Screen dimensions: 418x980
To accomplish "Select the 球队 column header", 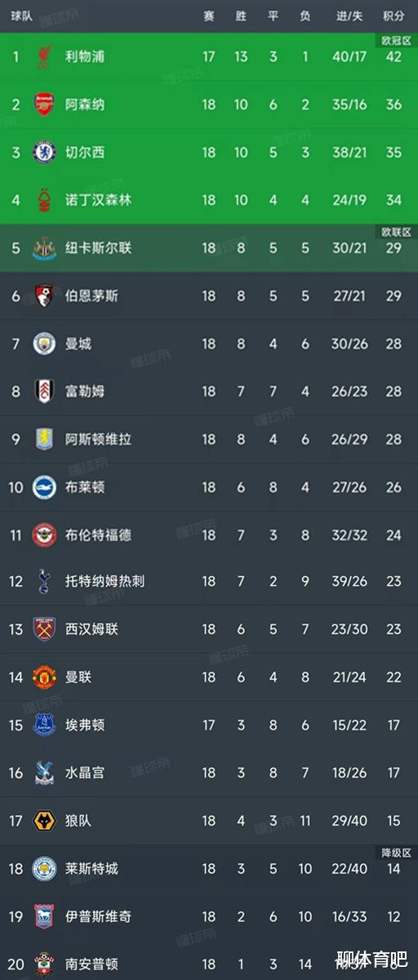I will 22,16.
